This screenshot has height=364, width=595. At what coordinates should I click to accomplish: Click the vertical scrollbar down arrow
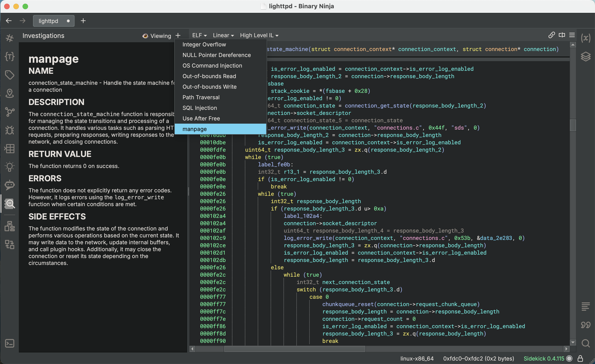(x=573, y=342)
